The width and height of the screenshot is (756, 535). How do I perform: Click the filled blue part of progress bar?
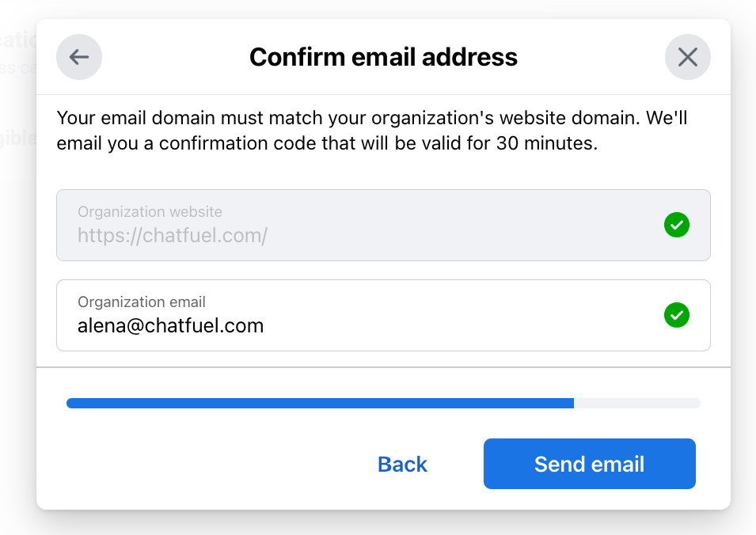click(x=320, y=404)
